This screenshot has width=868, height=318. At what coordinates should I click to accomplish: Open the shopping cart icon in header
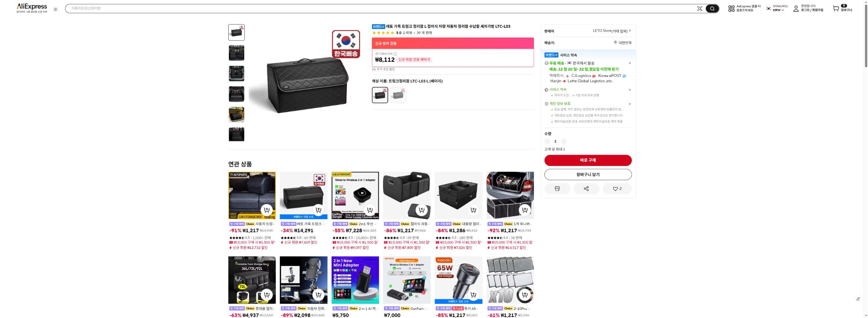836,8
